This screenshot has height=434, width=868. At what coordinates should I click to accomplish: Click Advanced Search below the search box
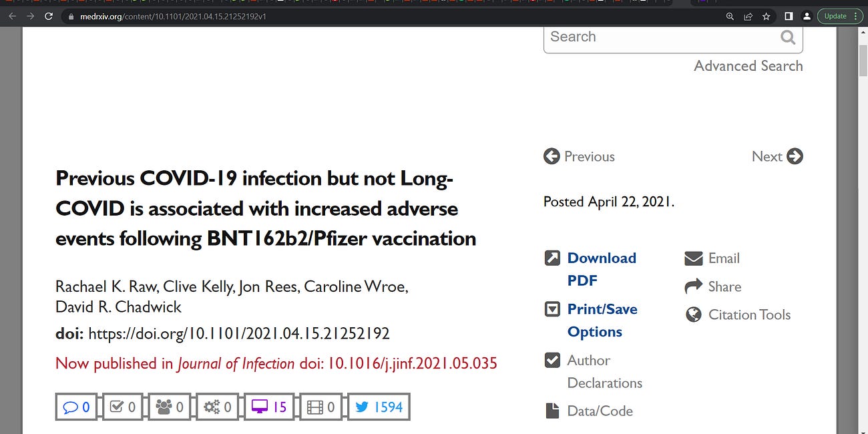coord(748,65)
